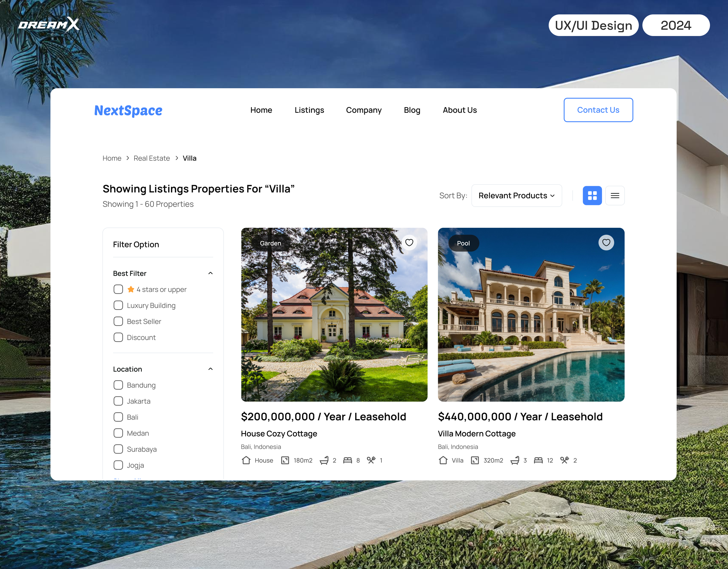Check the Bali location filter
This screenshot has width=728, height=569.
[118, 417]
